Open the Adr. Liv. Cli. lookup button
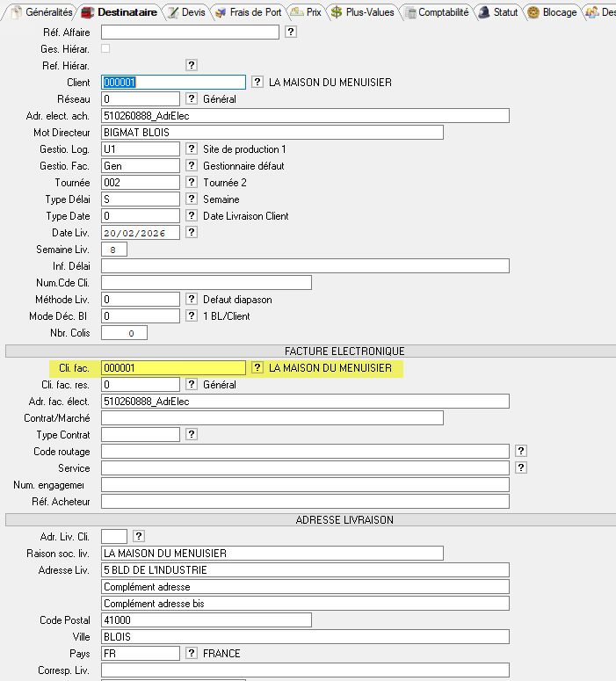The image size is (616, 681). pyautogui.click(x=139, y=536)
